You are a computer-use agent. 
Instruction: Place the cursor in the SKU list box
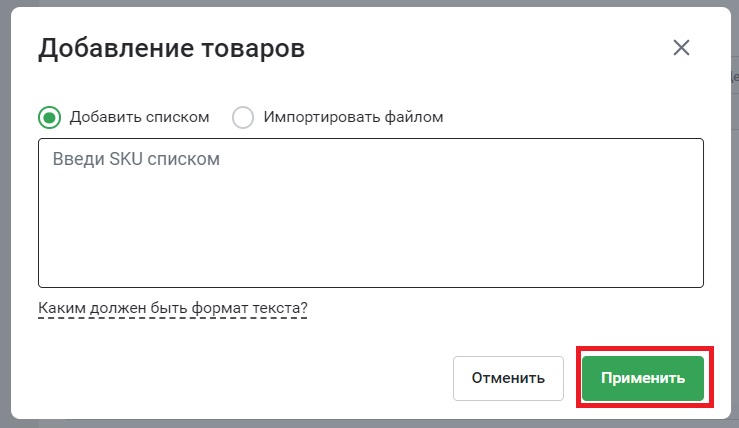[x=371, y=213]
